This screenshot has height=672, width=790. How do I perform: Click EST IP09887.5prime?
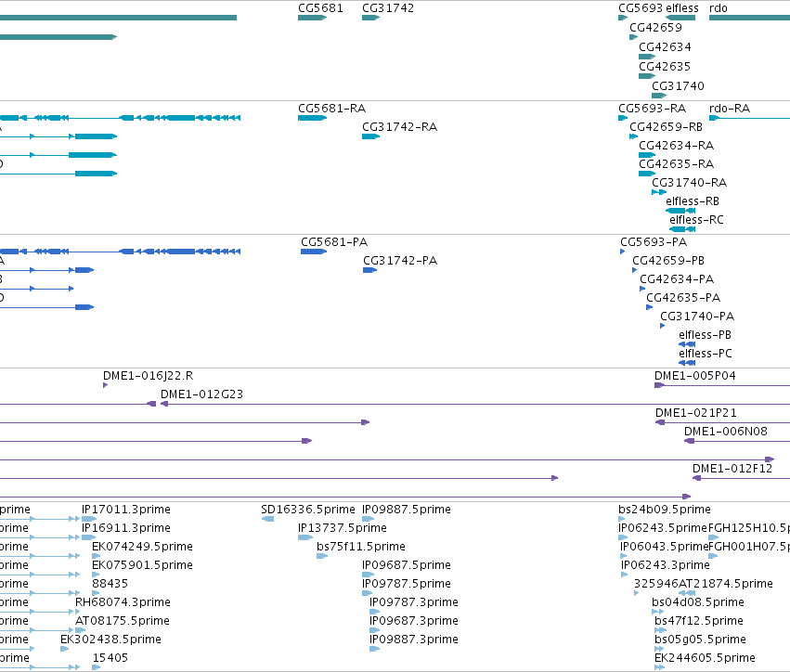pos(369,519)
